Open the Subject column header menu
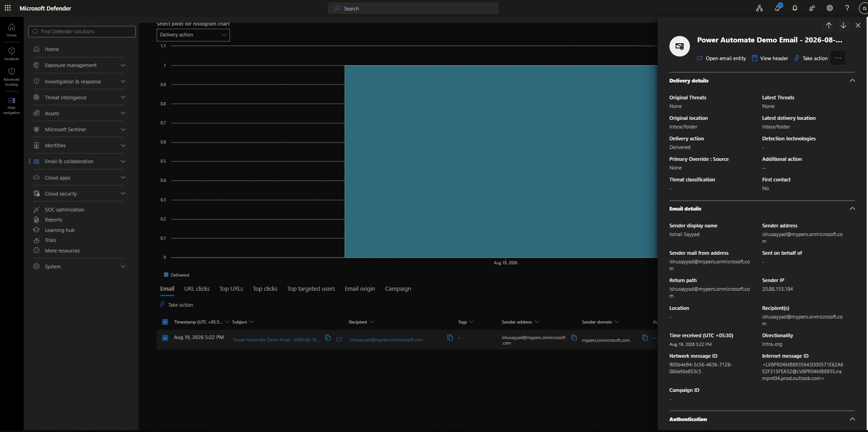 coord(243,322)
